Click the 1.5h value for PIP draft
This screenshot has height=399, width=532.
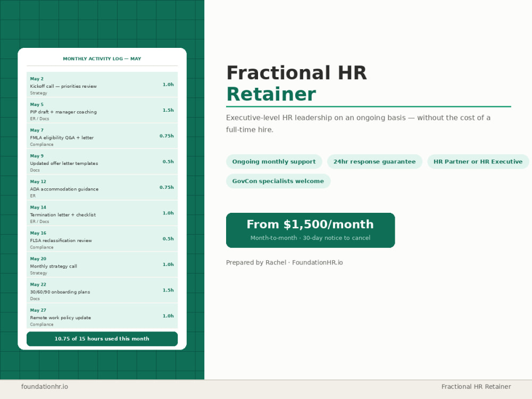168,110
